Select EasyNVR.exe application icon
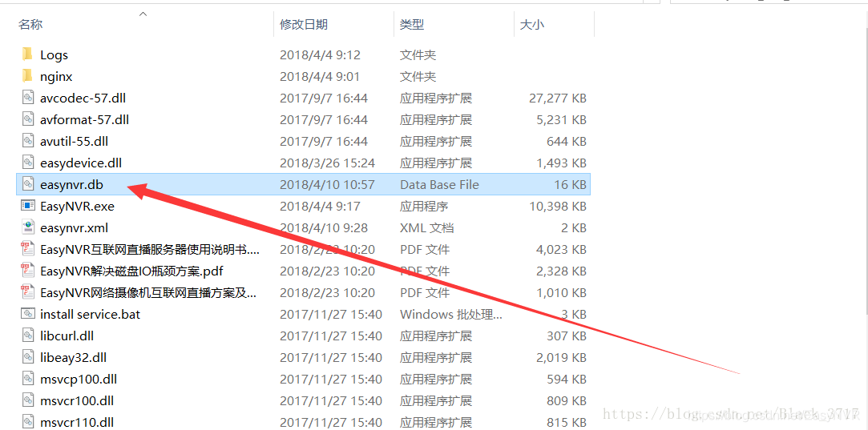 (28, 206)
